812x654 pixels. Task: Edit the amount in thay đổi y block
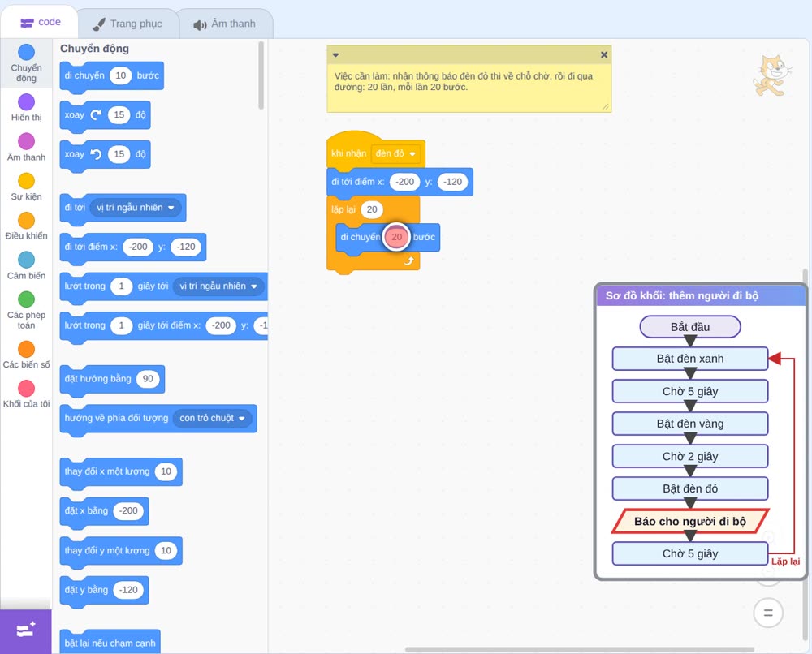(x=166, y=550)
